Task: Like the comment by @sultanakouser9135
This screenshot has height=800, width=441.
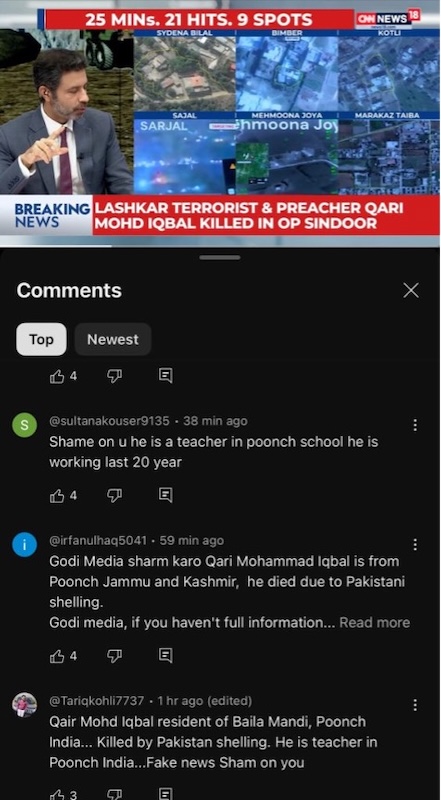Action: pos(57,495)
